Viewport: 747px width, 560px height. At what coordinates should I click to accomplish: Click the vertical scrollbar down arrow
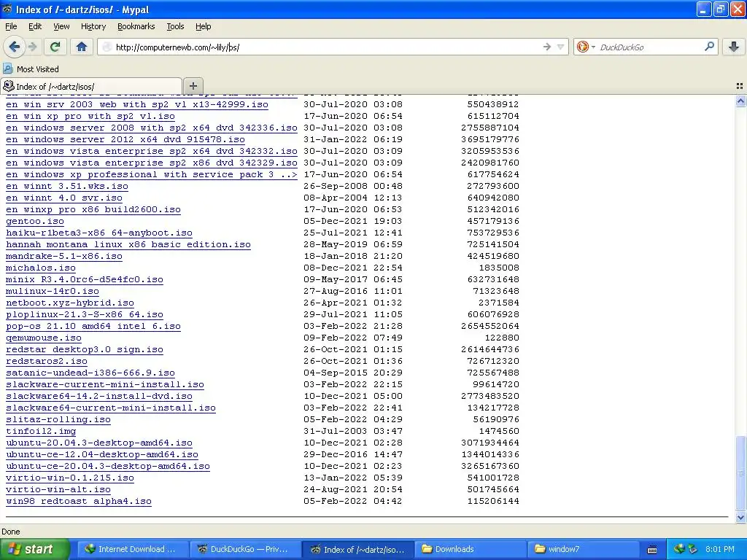[740, 517]
